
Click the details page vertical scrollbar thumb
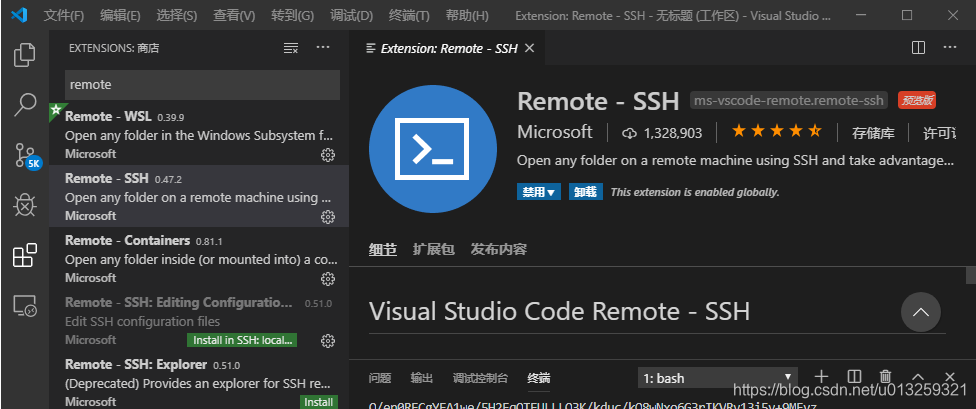(x=970, y=274)
